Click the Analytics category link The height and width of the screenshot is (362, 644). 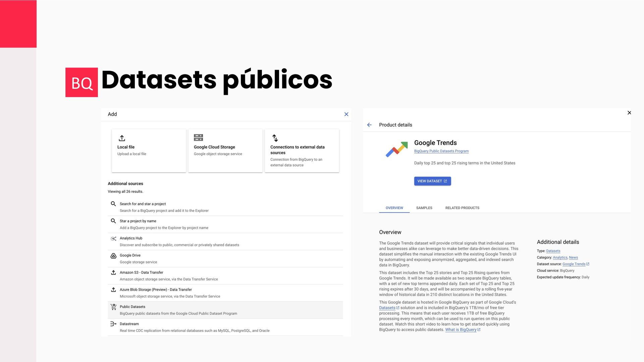pyautogui.click(x=560, y=258)
